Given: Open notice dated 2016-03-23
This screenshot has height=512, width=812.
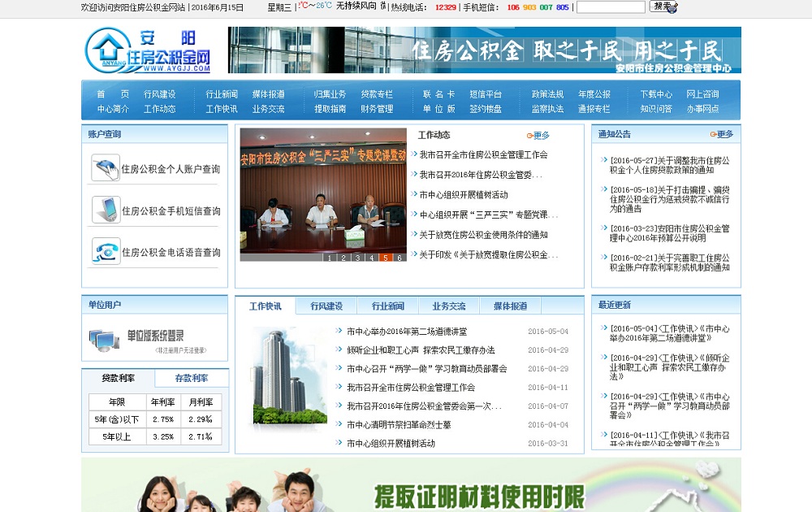Looking at the screenshot, I should click(669, 233).
